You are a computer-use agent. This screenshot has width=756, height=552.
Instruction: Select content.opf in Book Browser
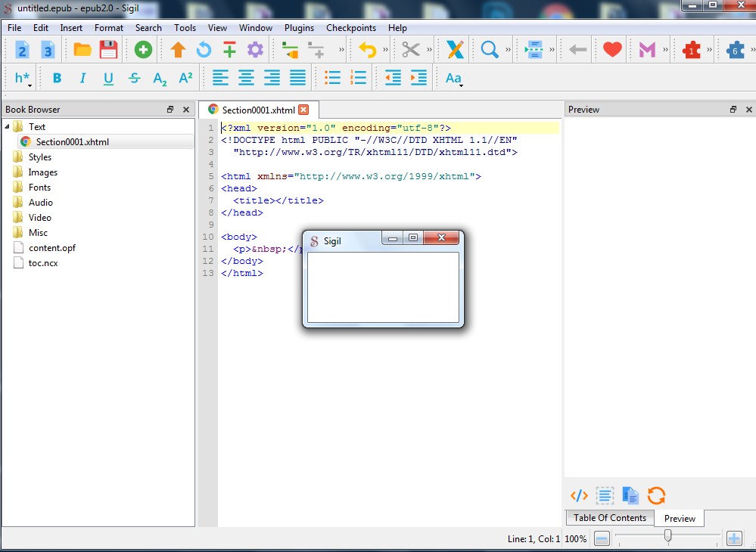[x=51, y=248]
